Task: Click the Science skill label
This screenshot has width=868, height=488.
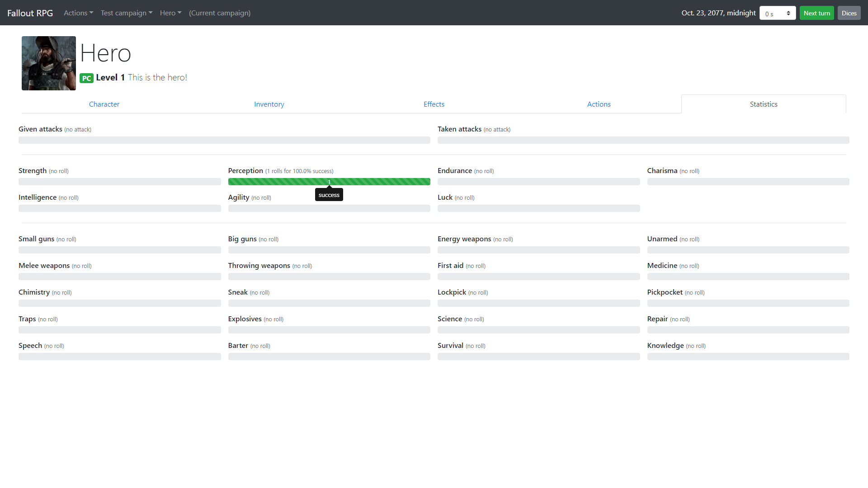Action: (450, 319)
